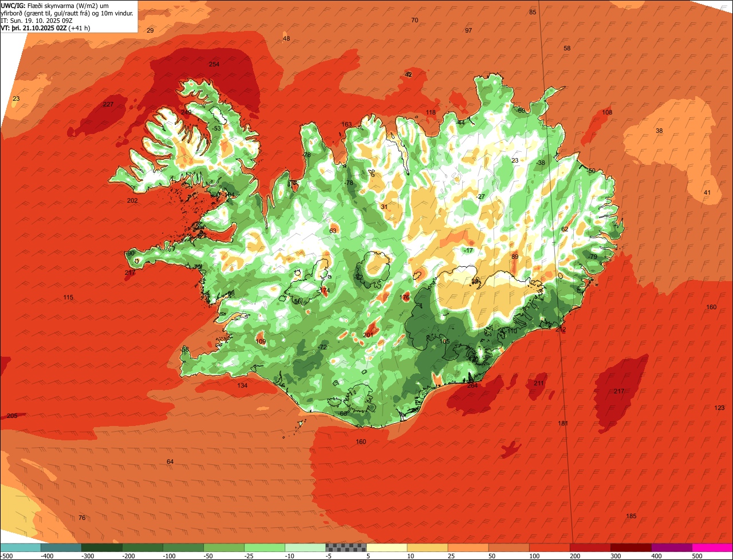Click the map value 176
Viewport: 733px width, 560px height.
tap(405, 297)
